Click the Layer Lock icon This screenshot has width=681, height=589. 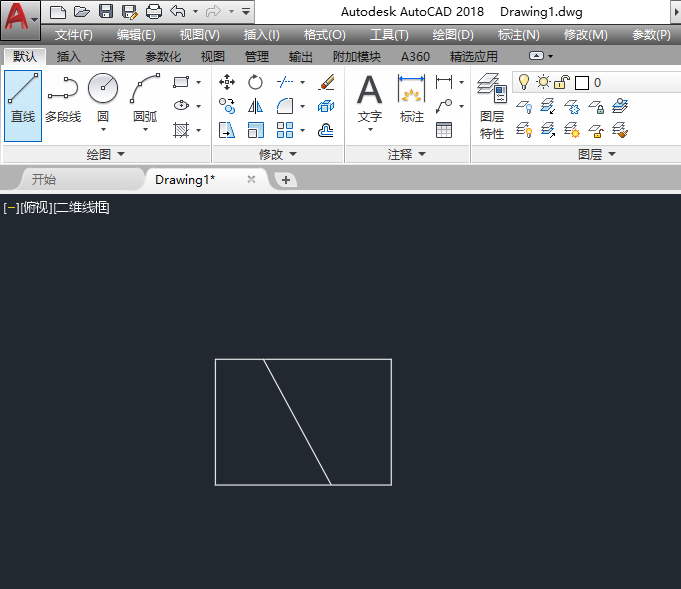tap(596, 106)
